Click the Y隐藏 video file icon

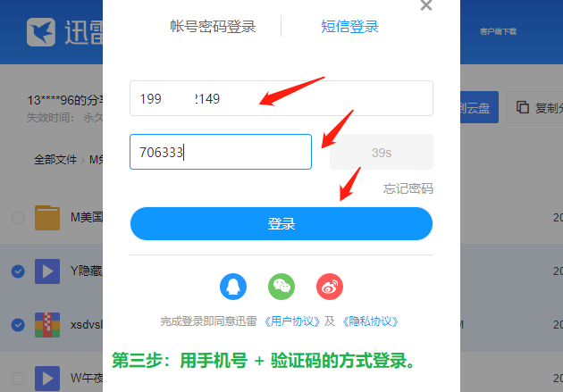coord(47,271)
